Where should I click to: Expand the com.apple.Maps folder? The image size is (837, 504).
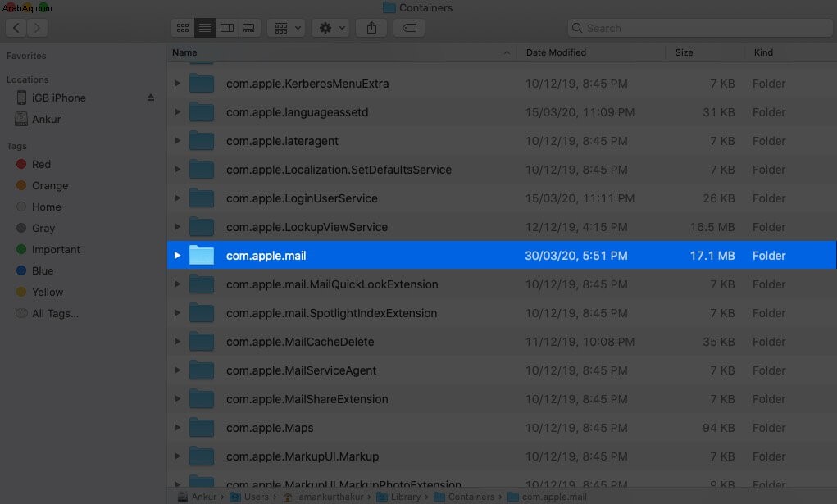177,428
